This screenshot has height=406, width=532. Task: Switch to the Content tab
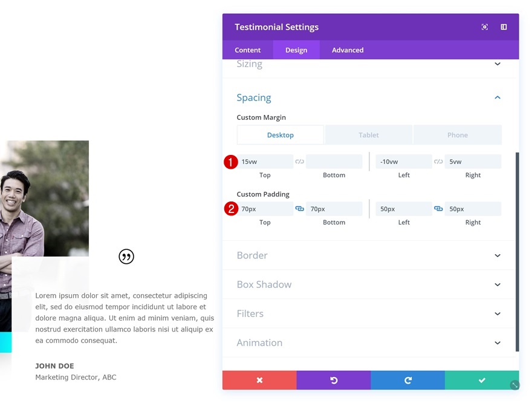click(x=247, y=50)
